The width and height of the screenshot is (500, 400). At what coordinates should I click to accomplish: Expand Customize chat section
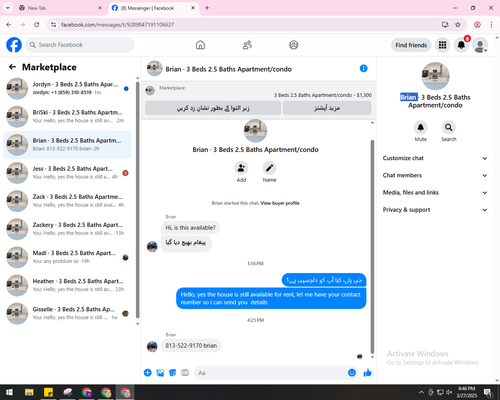435,158
